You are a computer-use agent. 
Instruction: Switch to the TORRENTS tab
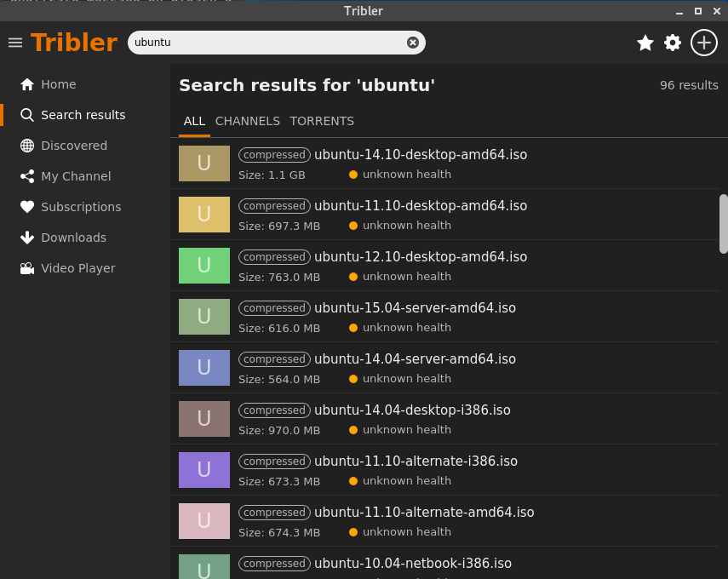point(322,121)
